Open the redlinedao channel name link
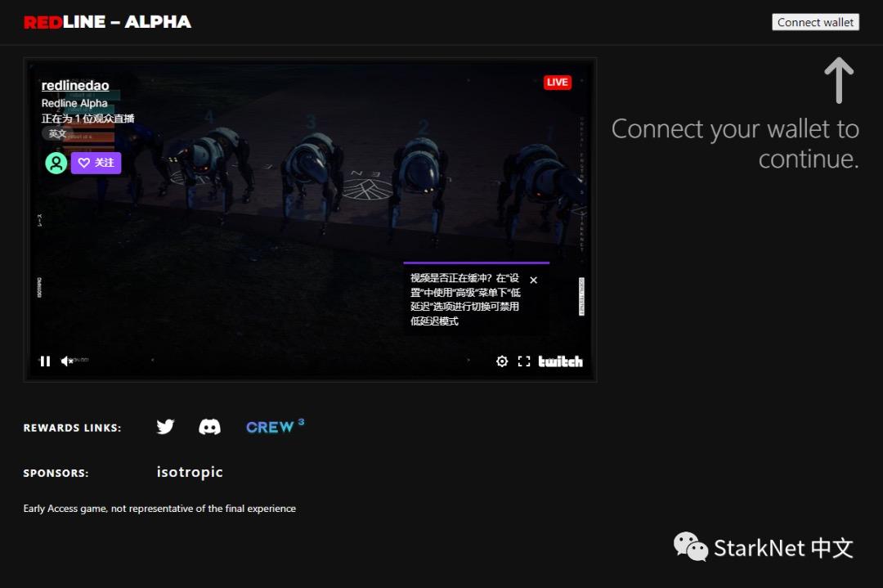This screenshot has height=588, width=883. 75,86
